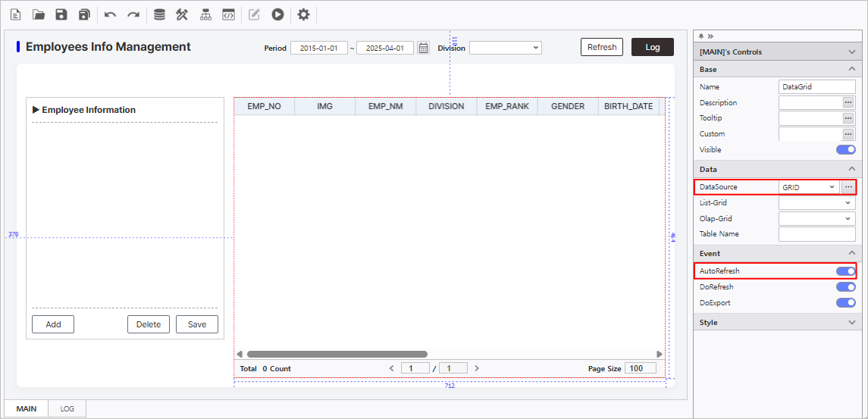This screenshot has width=868, height=419.
Task: Open settings with the gear icon
Action: click(x=303, y=15)
